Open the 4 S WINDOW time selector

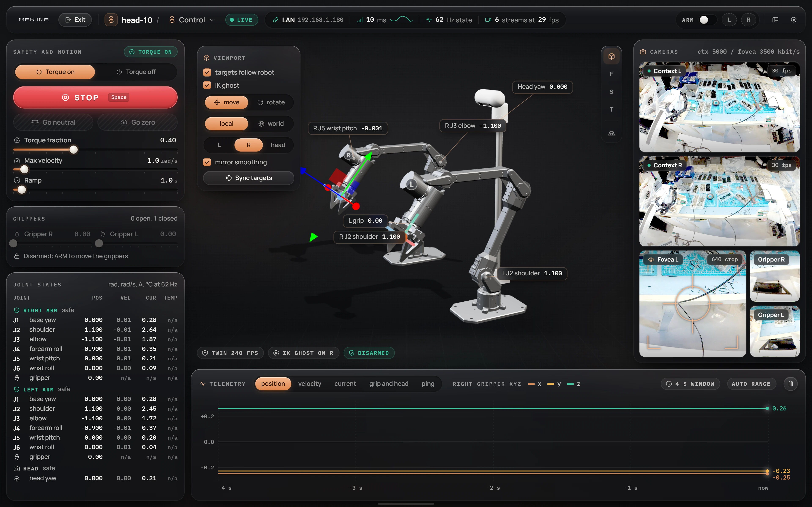click(690, 384)
